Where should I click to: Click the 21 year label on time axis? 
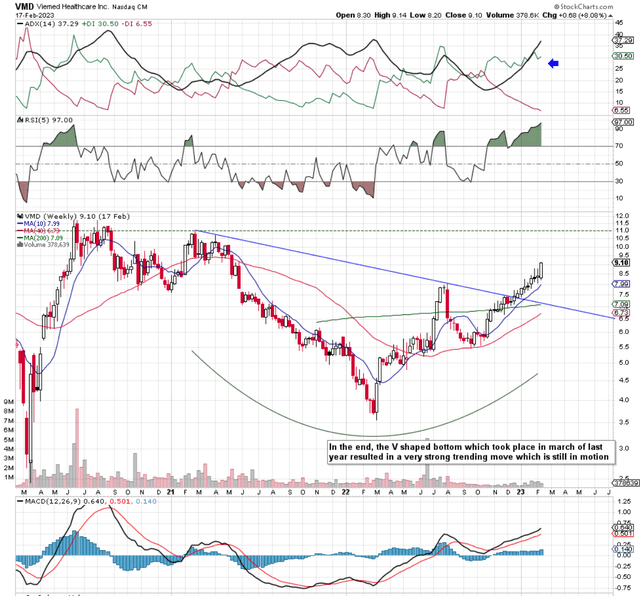pyautogui.click(x=171, y=492)
